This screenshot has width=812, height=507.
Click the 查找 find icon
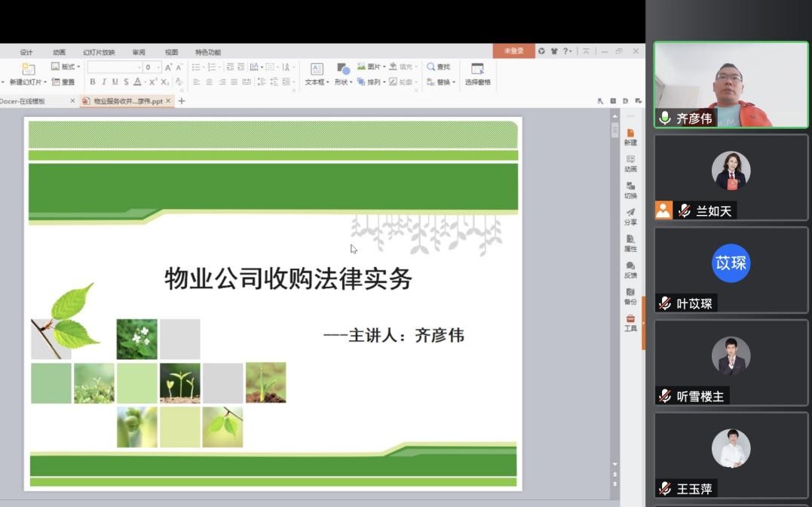click(438, 67)
